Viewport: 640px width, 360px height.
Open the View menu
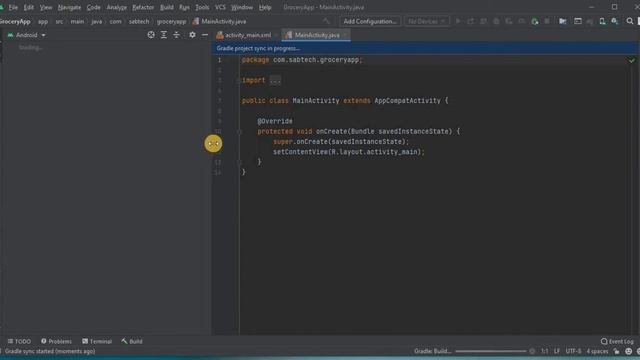(x=46, y=7)
